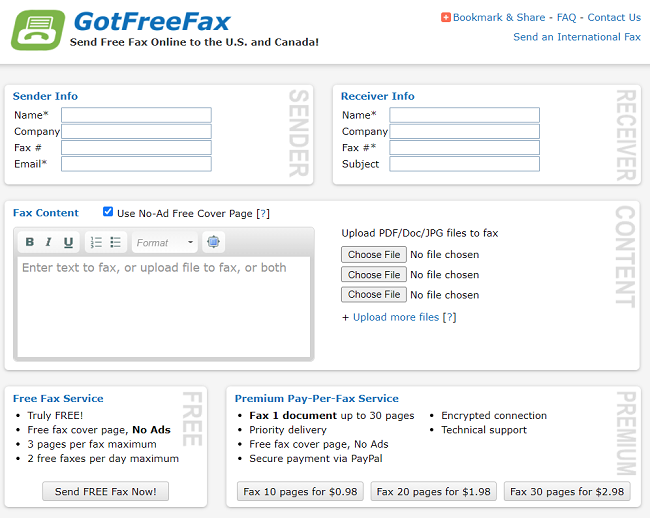Click '2 free faxes per day maximum' text

103,458
